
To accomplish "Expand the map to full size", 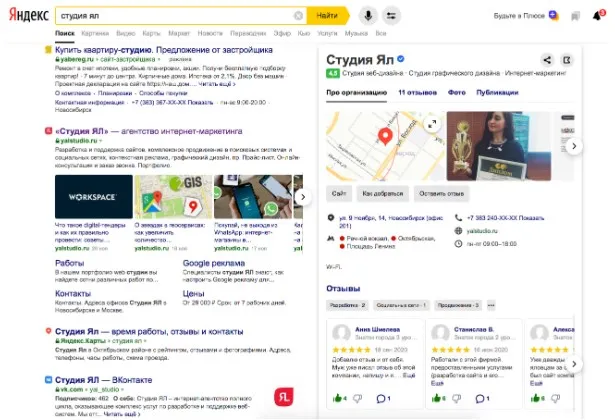I will 432,124.
